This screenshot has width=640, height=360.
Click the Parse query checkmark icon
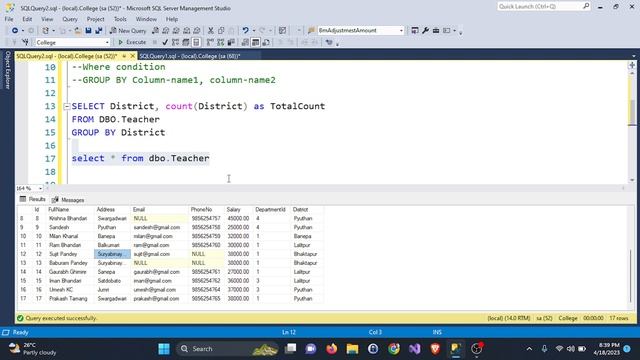pos(165,42)
